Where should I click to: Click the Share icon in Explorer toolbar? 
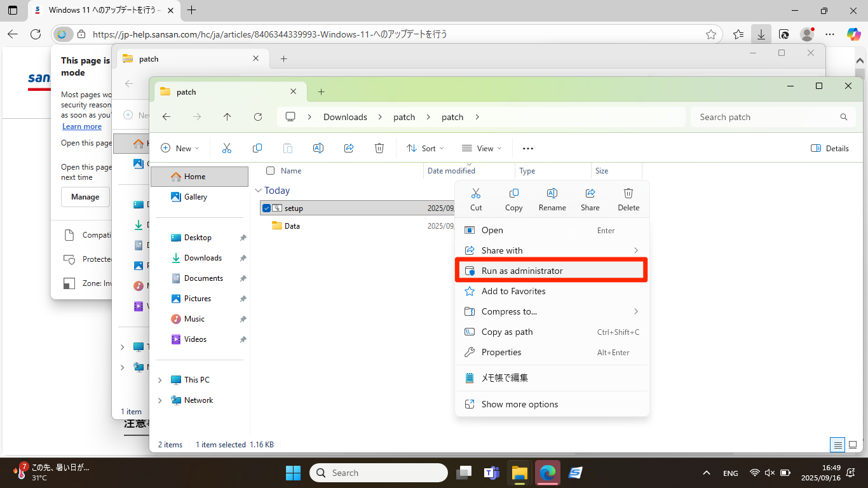click(x=349, y=148)
